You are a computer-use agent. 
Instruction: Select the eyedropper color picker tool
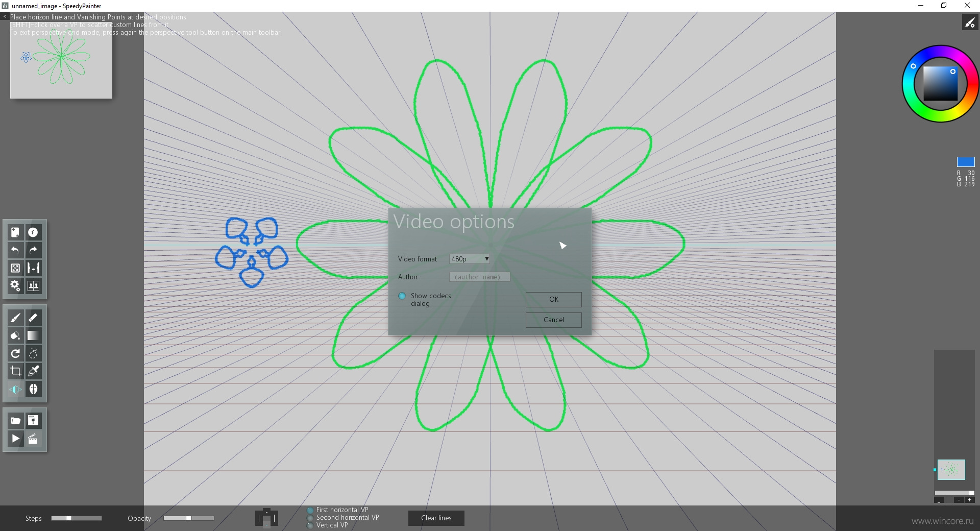(x=33, y=371)
